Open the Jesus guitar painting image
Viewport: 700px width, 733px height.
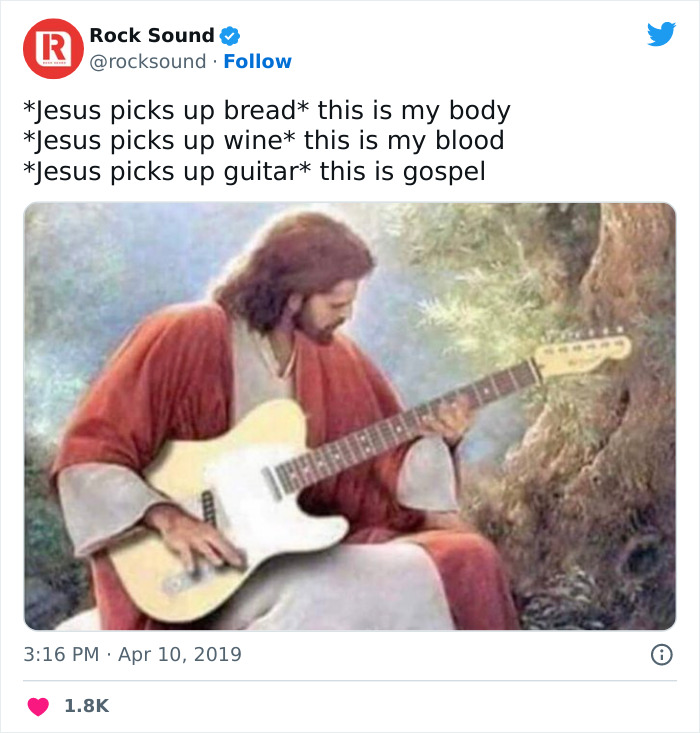pos(350,417)
